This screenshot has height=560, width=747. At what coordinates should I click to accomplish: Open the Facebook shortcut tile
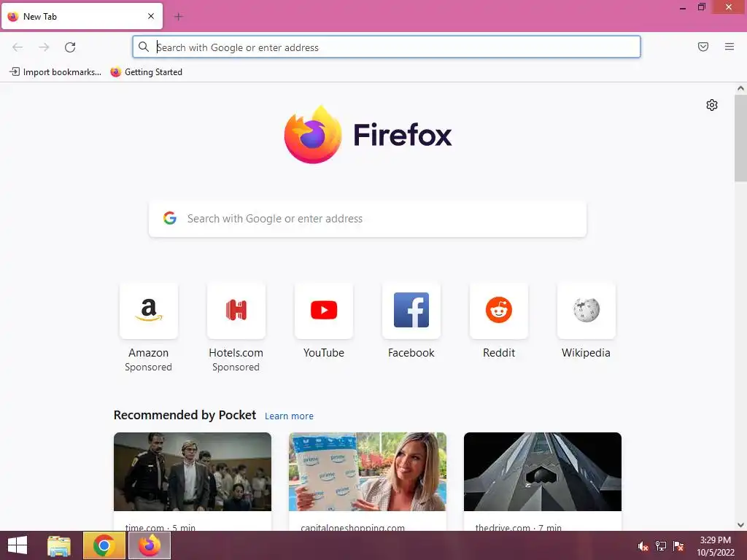click(411, 311)
